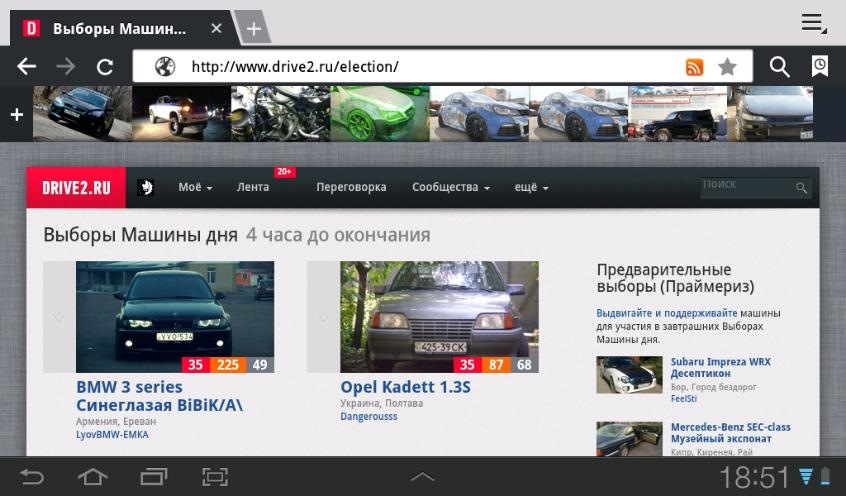Click the site search magnifier icon
This screenshot has width=846, height=496.
801,188
